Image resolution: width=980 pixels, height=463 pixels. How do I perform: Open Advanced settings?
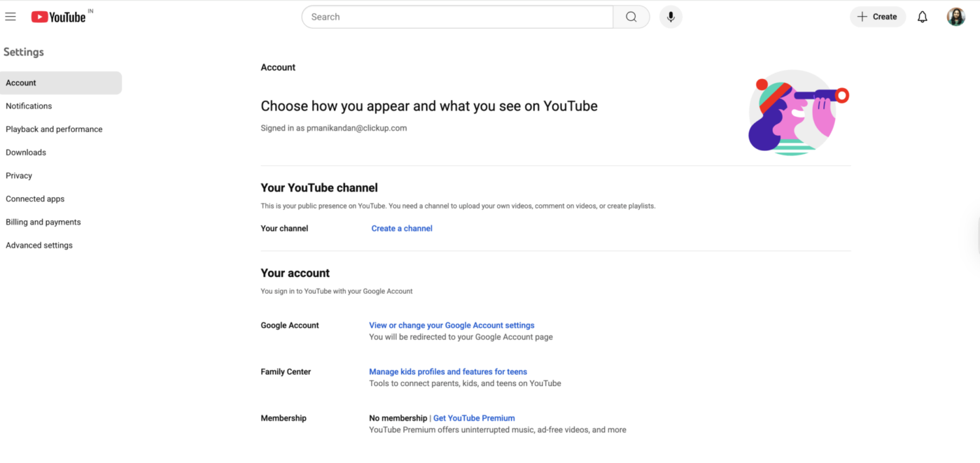tap(39, 245)
